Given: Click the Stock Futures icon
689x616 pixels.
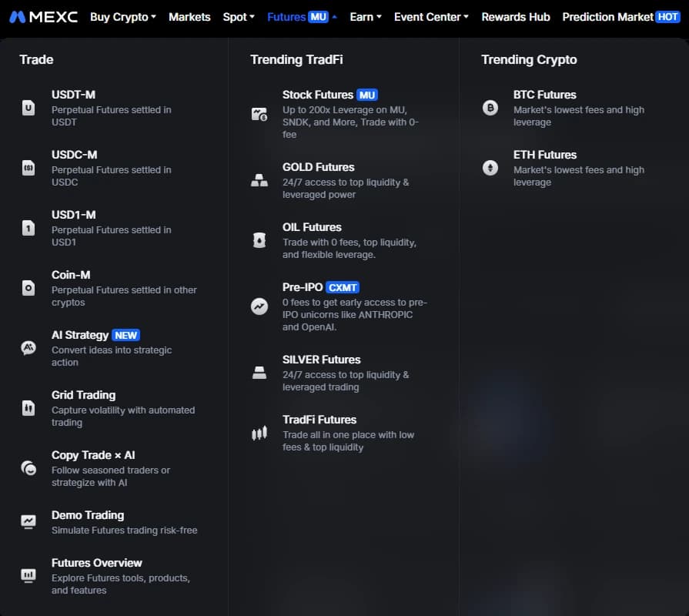Looking at the screenshot, I should click(x=259, y=114).
